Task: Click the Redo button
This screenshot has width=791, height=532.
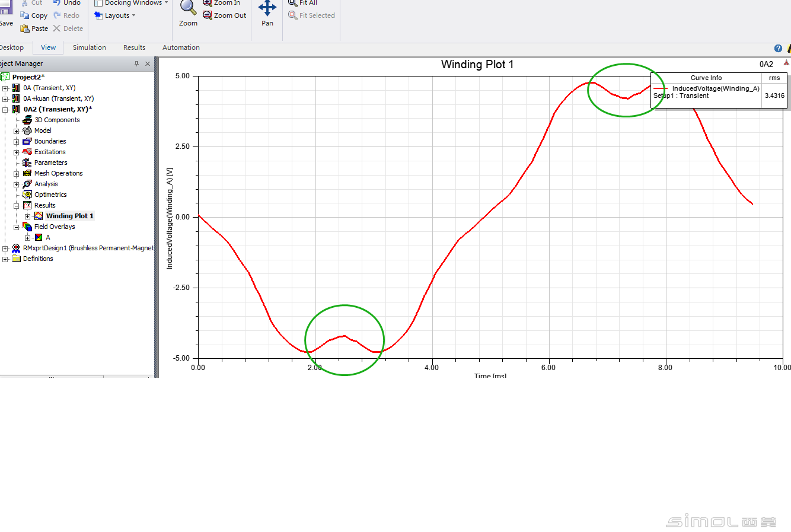Action: coord(66,15)
